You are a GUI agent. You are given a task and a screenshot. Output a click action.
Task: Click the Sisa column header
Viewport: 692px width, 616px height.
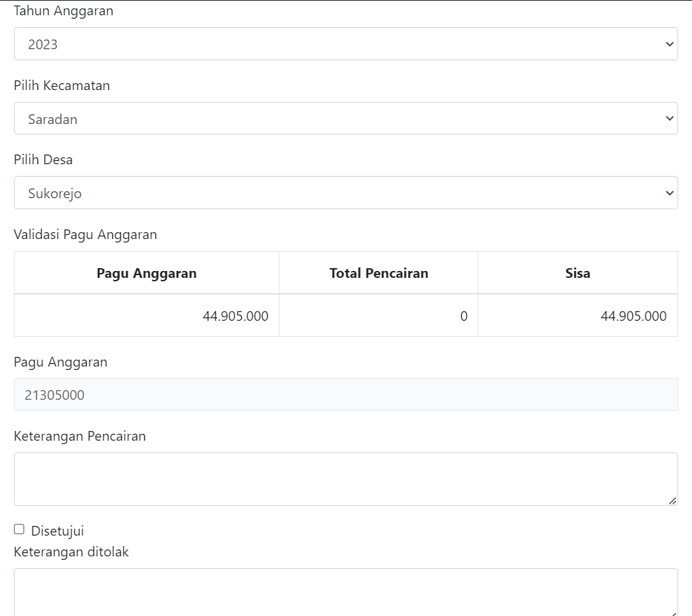tap(578, 273)
